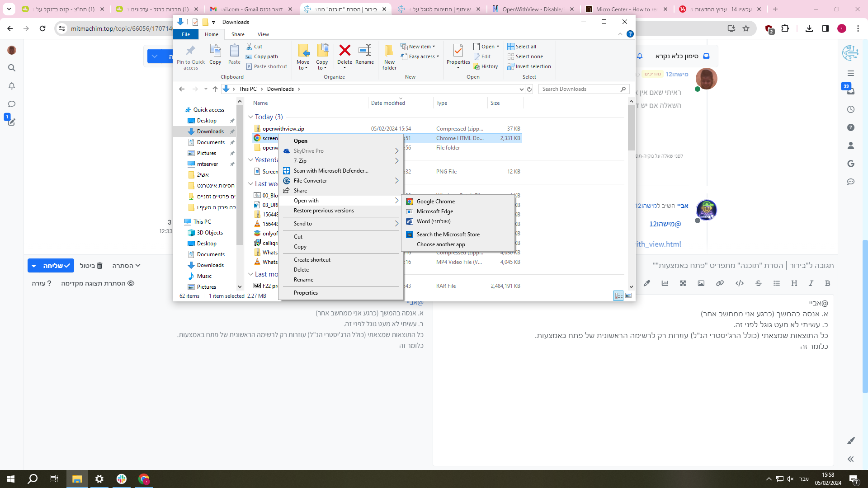The image size is (868, 488).
Task: Collapse the Today (3) group
Action: point(250,117)
